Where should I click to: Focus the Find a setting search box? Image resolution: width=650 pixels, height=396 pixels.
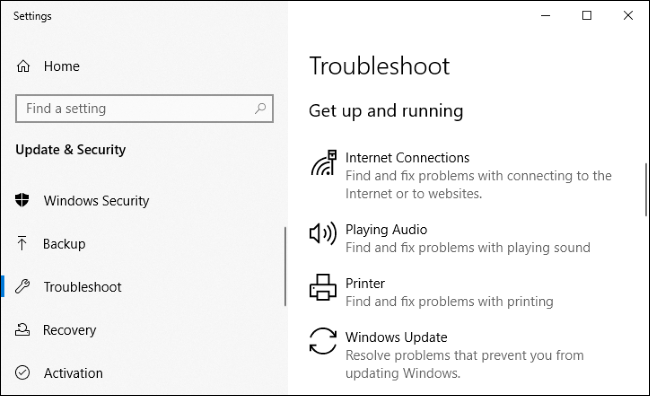(x=144, y=109)
